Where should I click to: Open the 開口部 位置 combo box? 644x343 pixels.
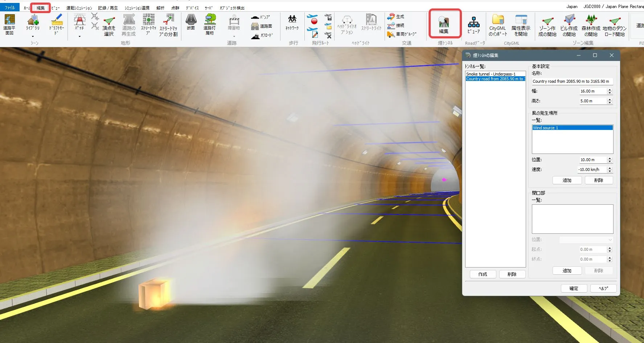pyautogui.click(x=586, y=240)
